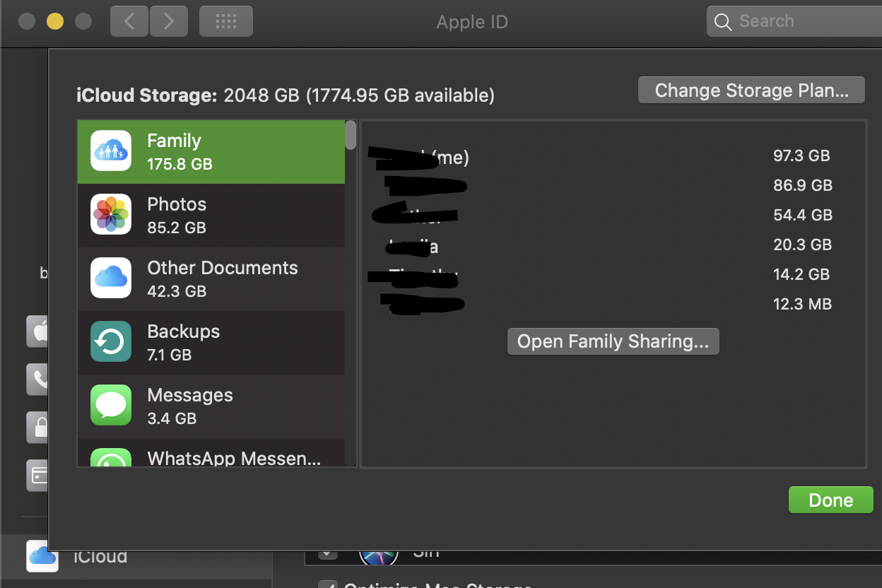The width and height of the screenshot is (882, 588).
Task: Click the Done button
Action: point(830,500)
